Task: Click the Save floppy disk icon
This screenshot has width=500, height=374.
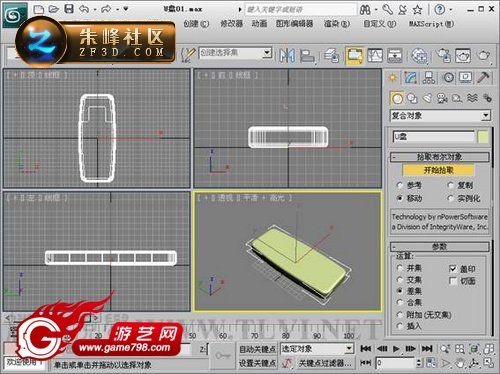Action: [69, 9]
